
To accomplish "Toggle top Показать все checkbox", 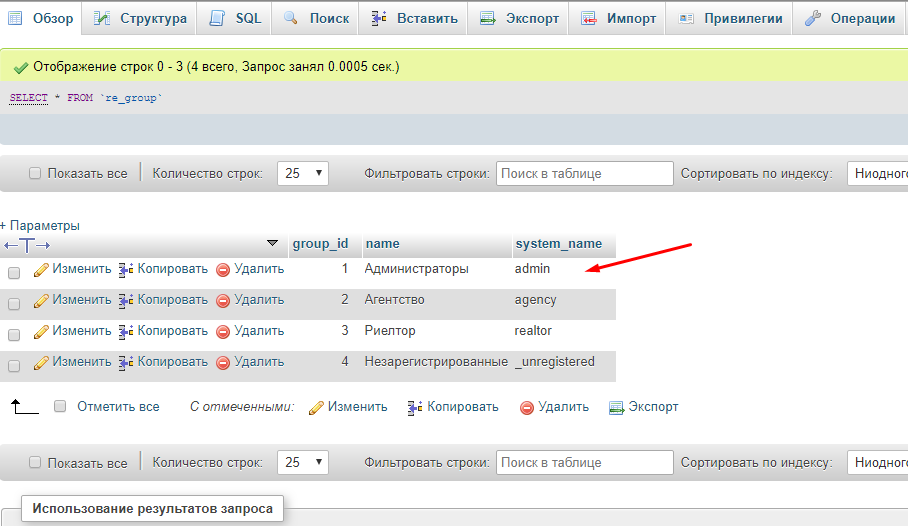I will tap(35, 173).
